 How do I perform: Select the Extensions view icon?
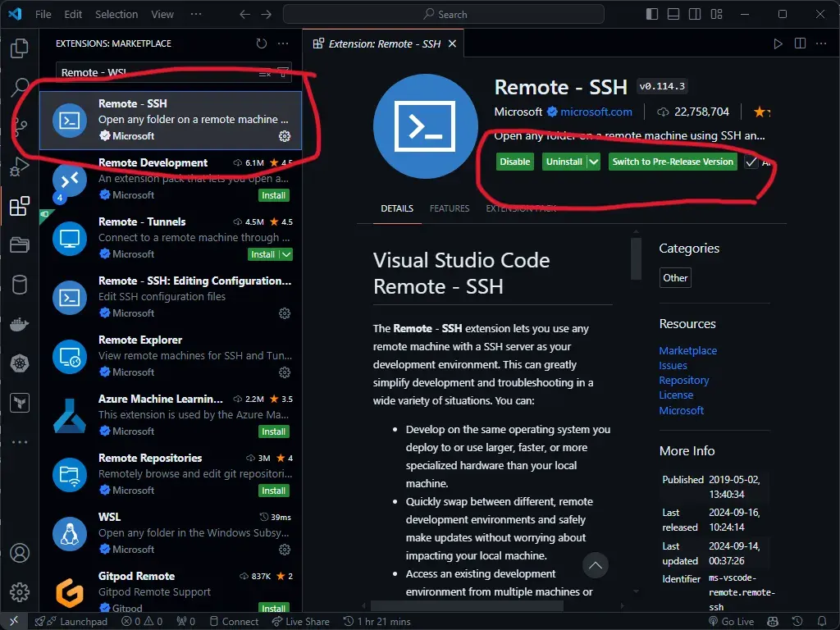coord(20,206)
